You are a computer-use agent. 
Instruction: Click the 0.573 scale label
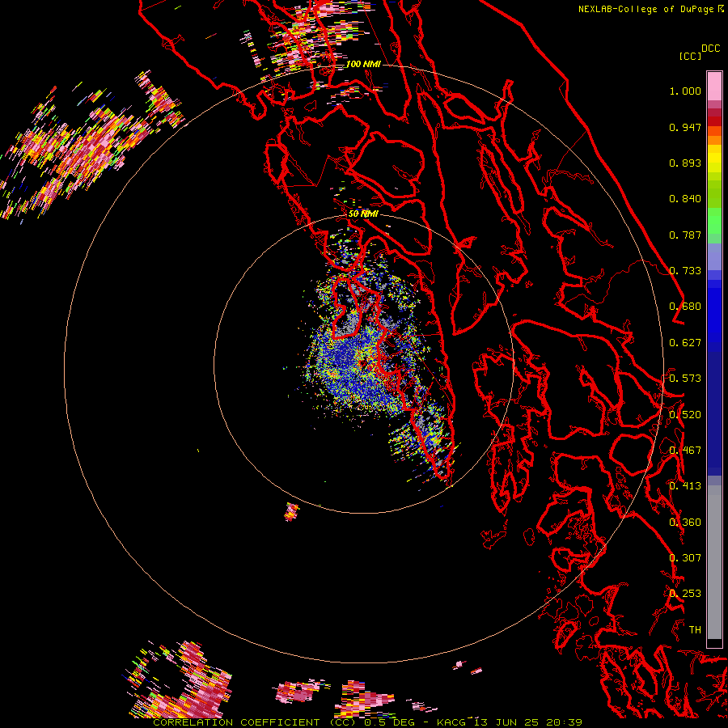(685, 379)
